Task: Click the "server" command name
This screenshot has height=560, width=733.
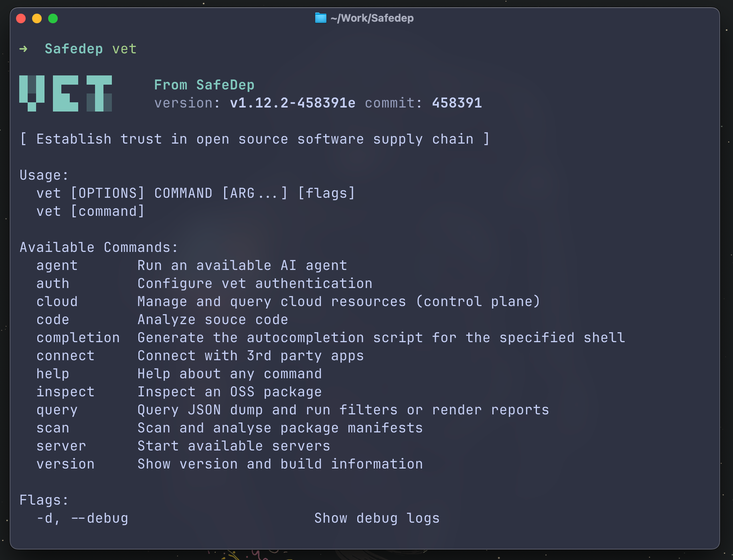Action: tap(61, 446)
